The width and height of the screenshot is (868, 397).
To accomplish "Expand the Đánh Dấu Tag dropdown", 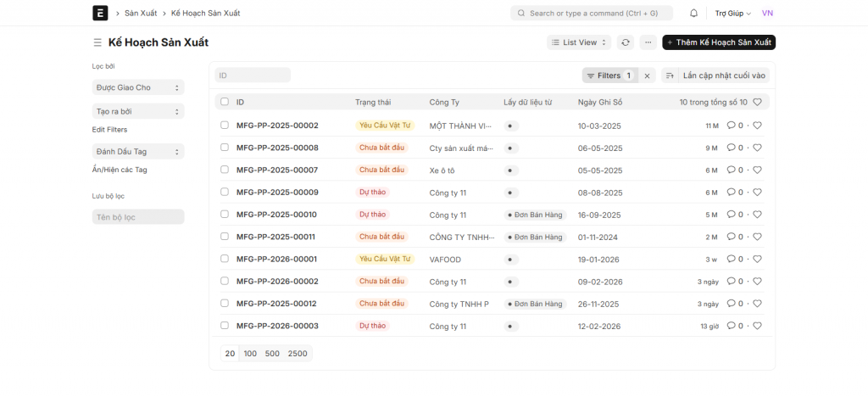I will point(138,152).
